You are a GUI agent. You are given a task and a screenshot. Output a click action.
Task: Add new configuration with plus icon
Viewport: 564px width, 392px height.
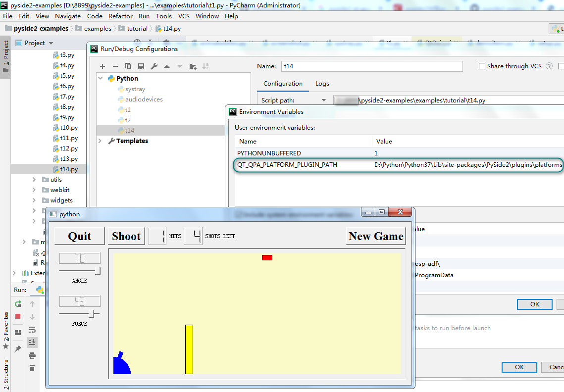click(103, 66)
